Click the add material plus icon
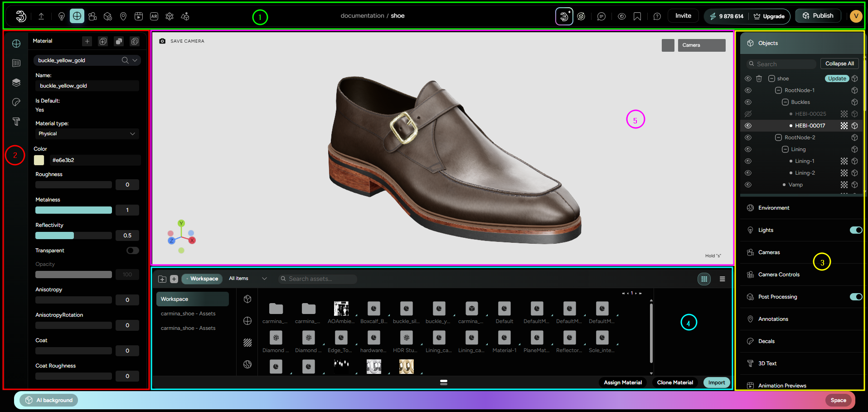The height and width of the screenshot is (412, 868). click(87, 41)
